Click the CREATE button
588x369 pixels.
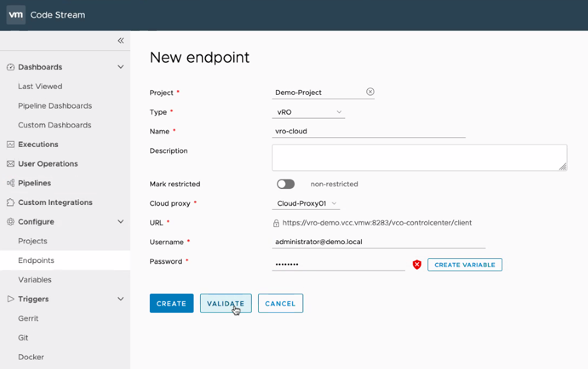tap(171, 303)
